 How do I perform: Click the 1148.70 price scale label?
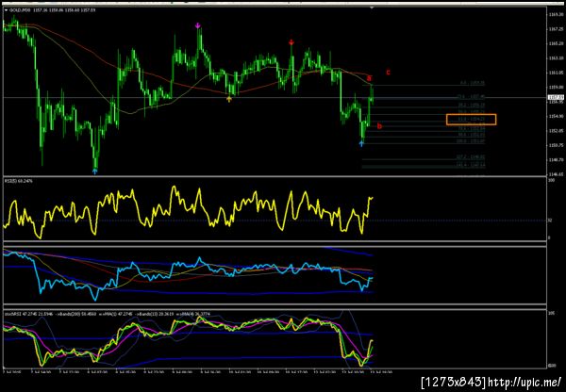point(556,160)
